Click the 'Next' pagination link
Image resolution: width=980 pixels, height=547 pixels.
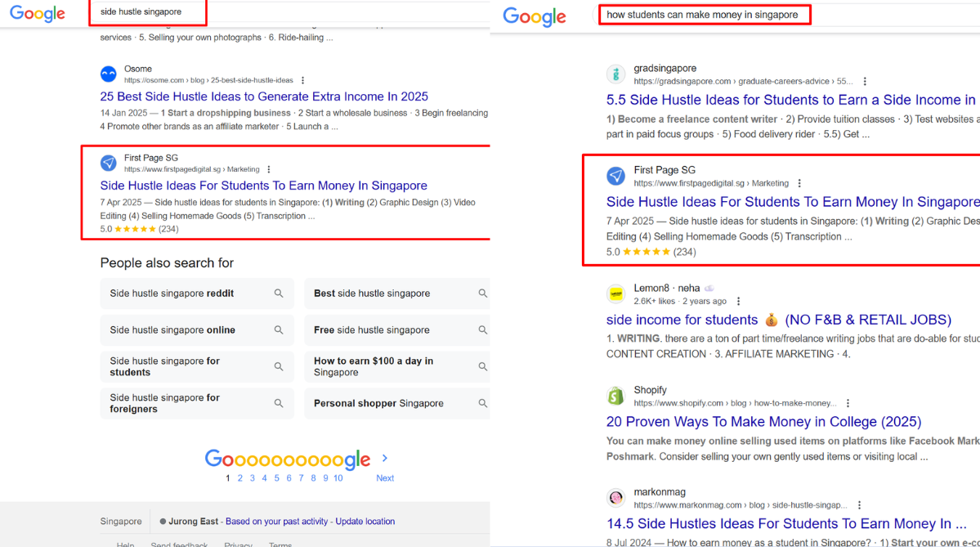(385, 478)
